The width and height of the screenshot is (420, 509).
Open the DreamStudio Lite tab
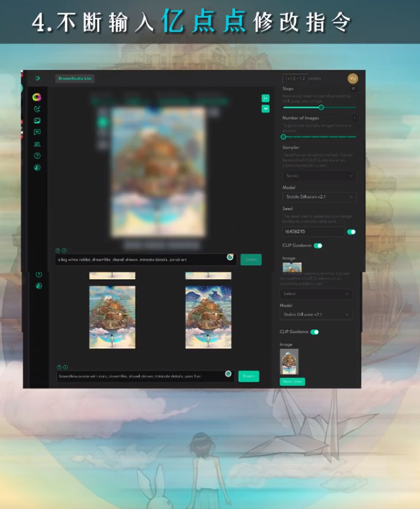75,79
